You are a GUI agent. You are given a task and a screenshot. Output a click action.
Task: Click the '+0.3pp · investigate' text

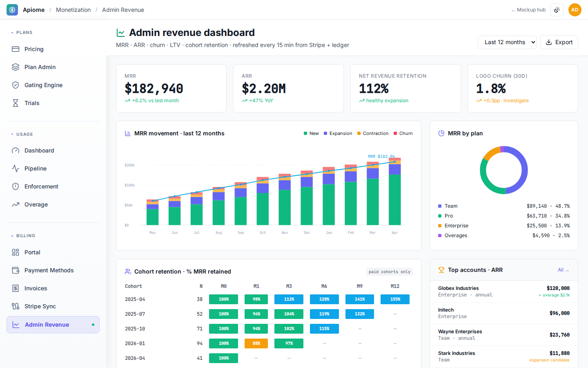506,101
